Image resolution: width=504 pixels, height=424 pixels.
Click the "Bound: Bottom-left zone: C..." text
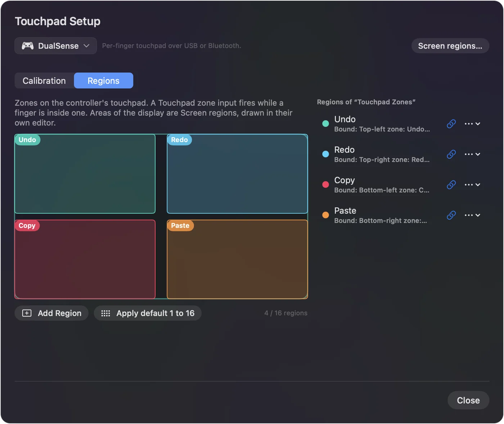(x=382, y=190)
